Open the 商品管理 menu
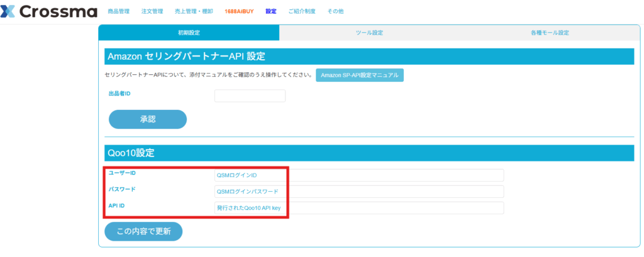Screen dimensions: 644x257 (118, 11)
